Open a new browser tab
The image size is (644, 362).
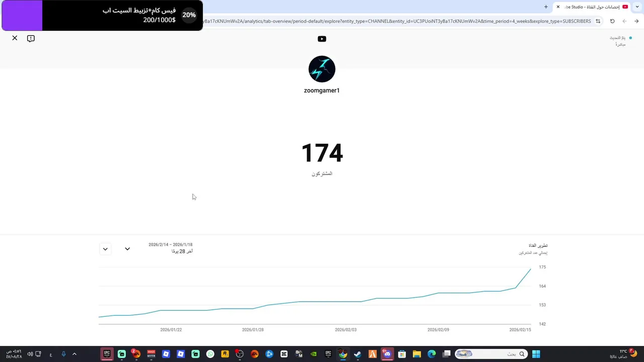(546, 7)
